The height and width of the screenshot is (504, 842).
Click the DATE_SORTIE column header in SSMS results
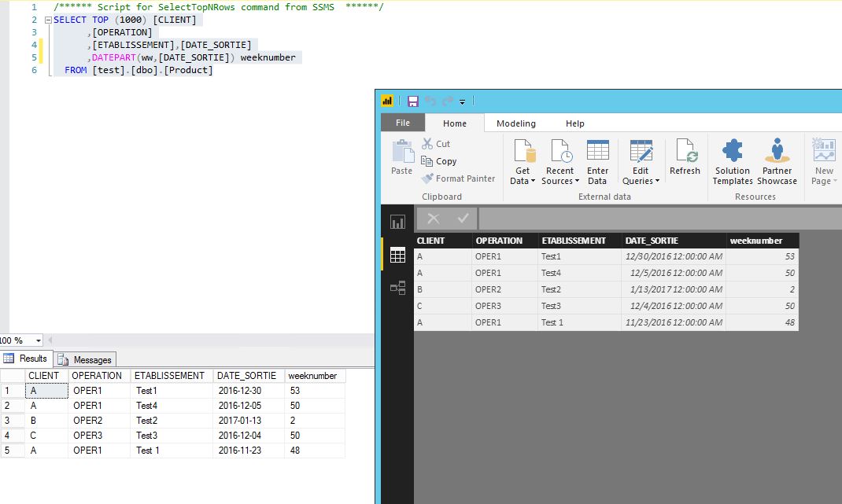pos(249,376)
